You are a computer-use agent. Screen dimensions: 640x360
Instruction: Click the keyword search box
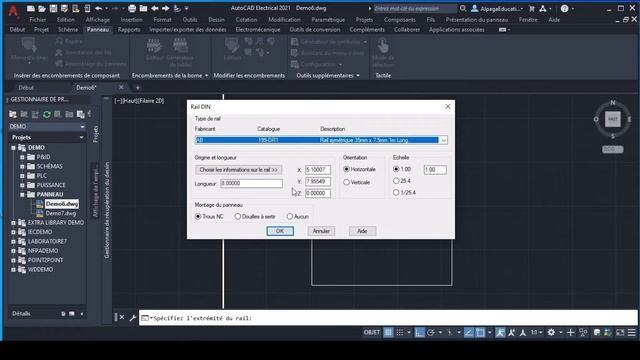tap(415, 8)
